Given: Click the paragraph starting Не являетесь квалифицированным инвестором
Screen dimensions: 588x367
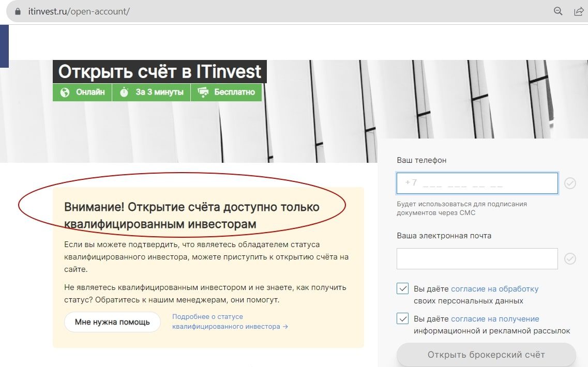Looking at the screenshot, I should click(205, 294).
